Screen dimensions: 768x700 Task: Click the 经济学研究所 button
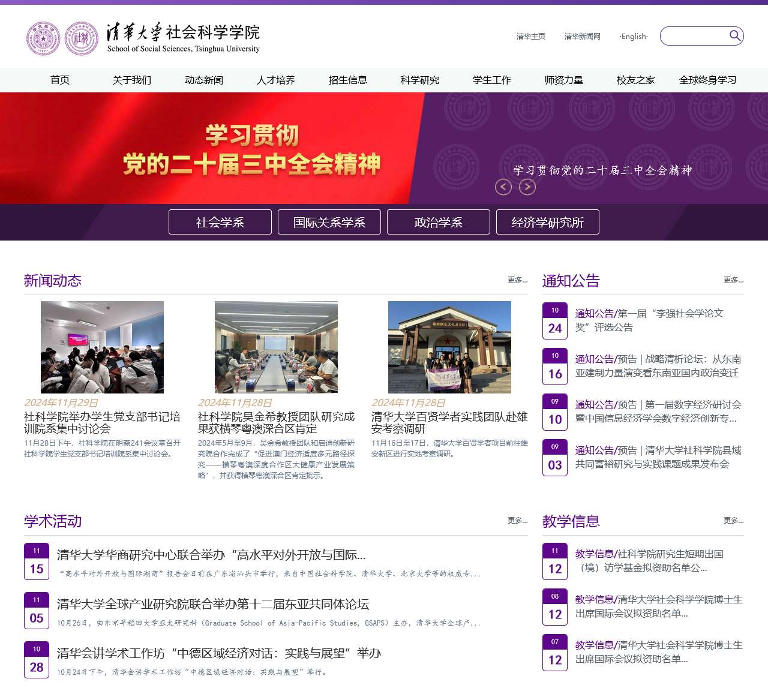point(548,222)
